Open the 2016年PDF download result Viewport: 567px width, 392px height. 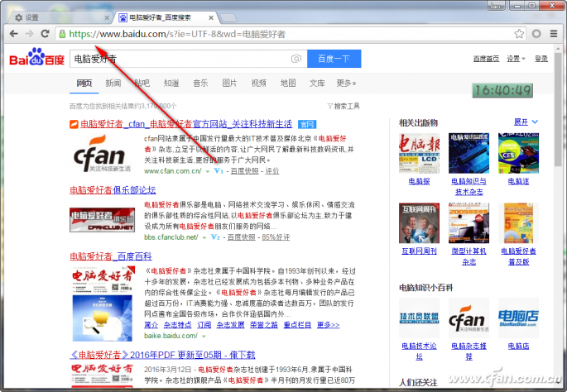162,355
